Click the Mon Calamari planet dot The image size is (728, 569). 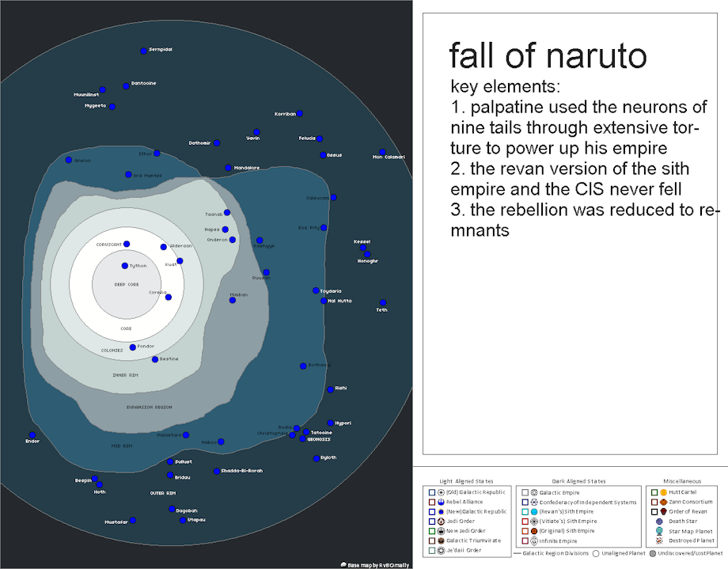[x=382, y=151]
